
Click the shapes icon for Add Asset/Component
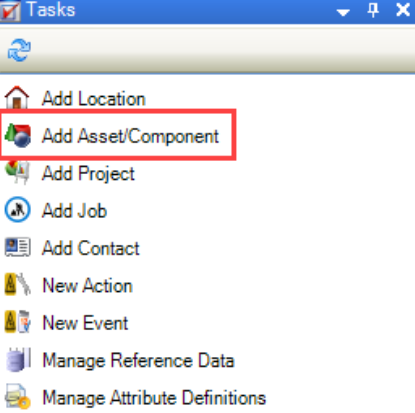click(x=18, y=135)
